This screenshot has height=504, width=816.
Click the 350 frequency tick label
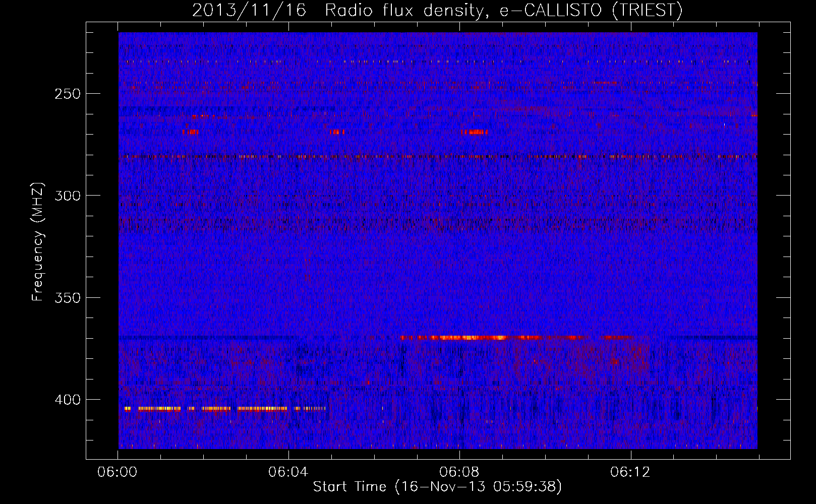coord(68,297)
